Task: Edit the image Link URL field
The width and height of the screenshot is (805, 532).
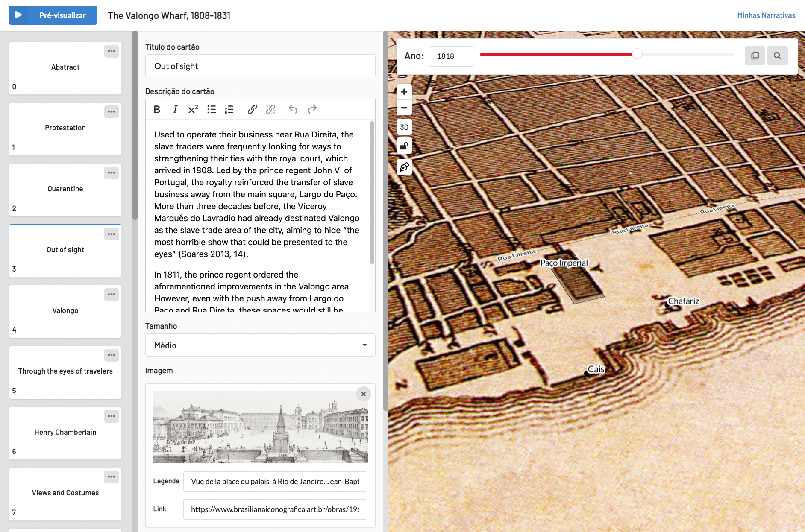Action: [x=275, y=509]
